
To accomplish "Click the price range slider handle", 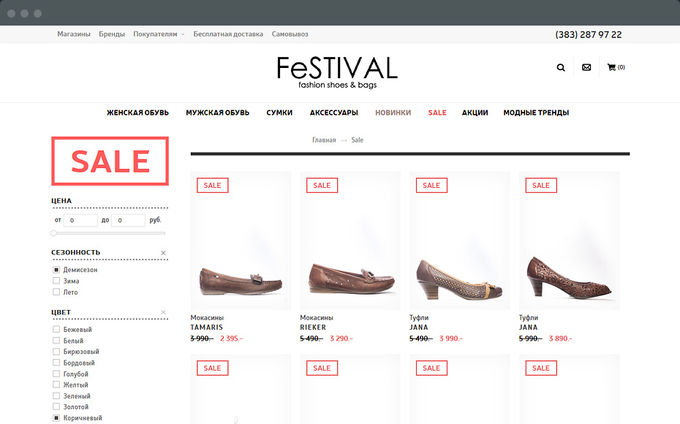I will (x=53, y=233).
